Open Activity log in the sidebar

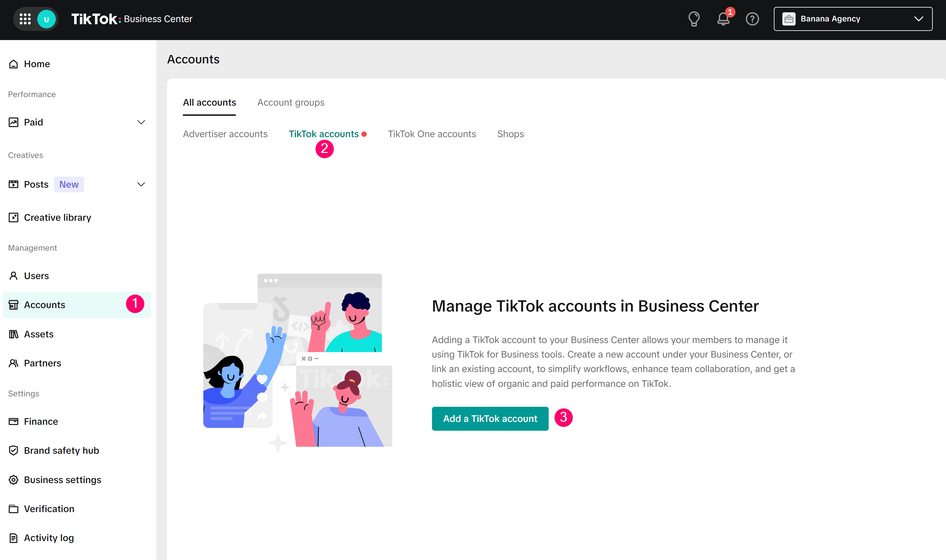pyautogui.click(x=77, y=538)
